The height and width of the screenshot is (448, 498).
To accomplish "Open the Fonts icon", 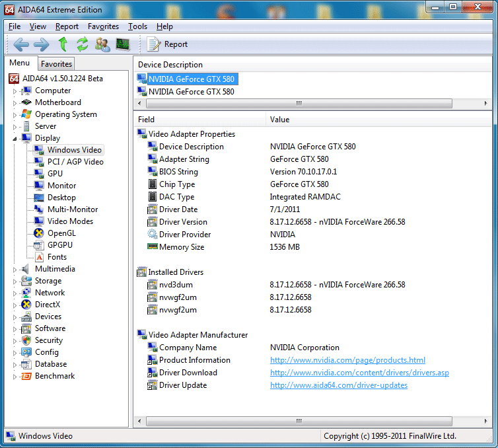I will click(40, 257).
